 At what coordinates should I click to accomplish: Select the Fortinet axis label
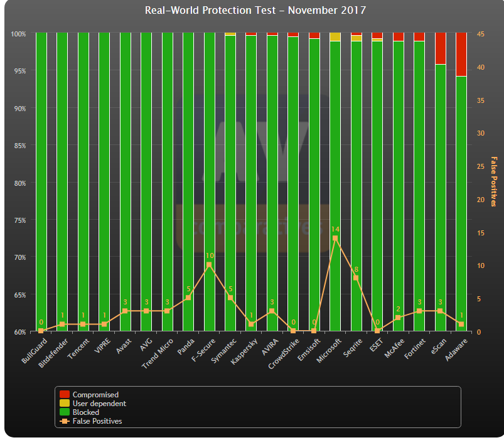(415, 348)
